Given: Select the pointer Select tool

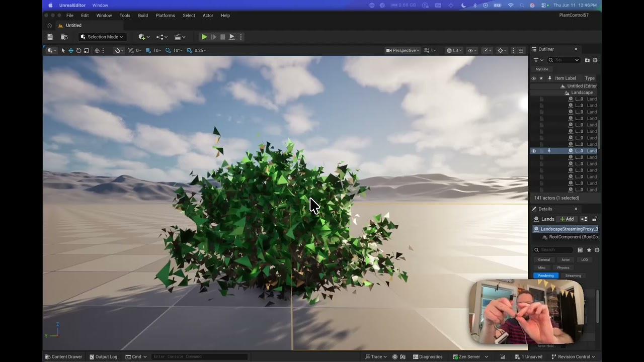Looking at the screenshot, I should point(63,50).
